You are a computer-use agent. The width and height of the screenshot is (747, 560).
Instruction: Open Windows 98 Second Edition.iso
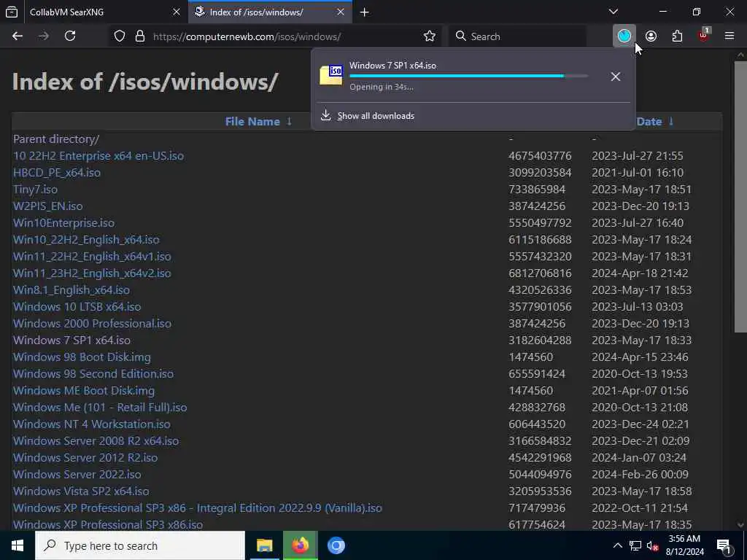pyautogui.click(x=93, y=373)
